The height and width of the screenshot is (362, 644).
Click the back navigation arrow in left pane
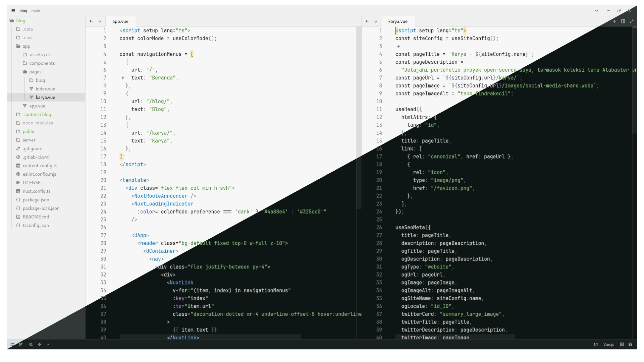[91, 21]
